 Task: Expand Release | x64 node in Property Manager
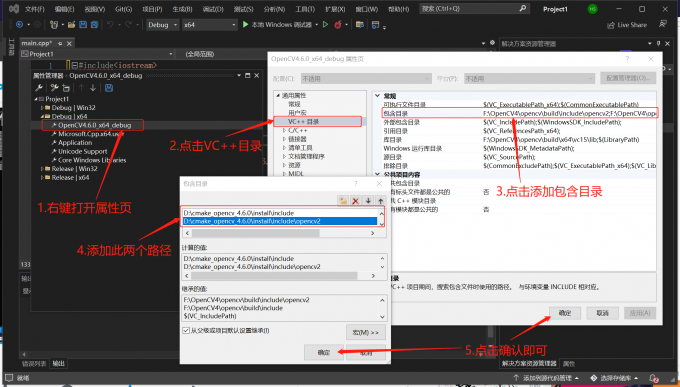[x=42, y=177]
